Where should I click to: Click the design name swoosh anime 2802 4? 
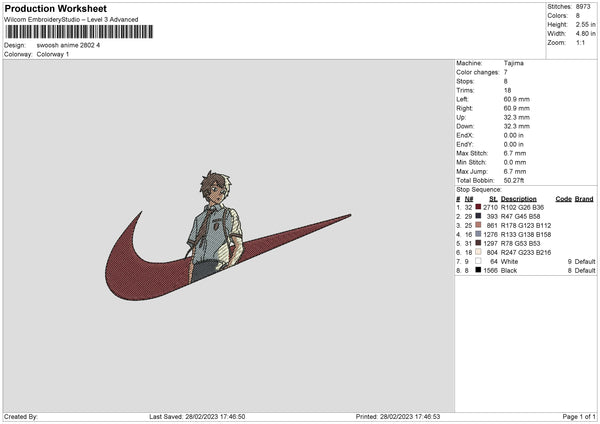[68, 45]
